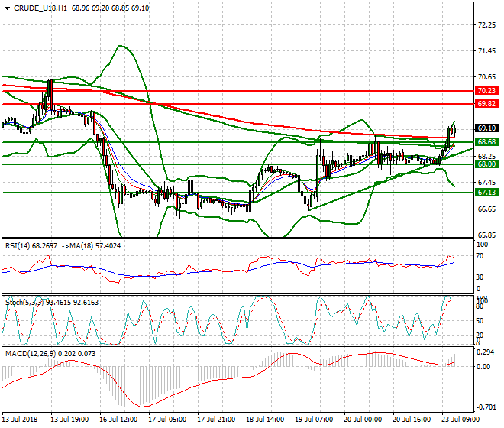
Task: Click the RSI(14) 68.2697 indicator label
Action: click(x=31, y=246)
